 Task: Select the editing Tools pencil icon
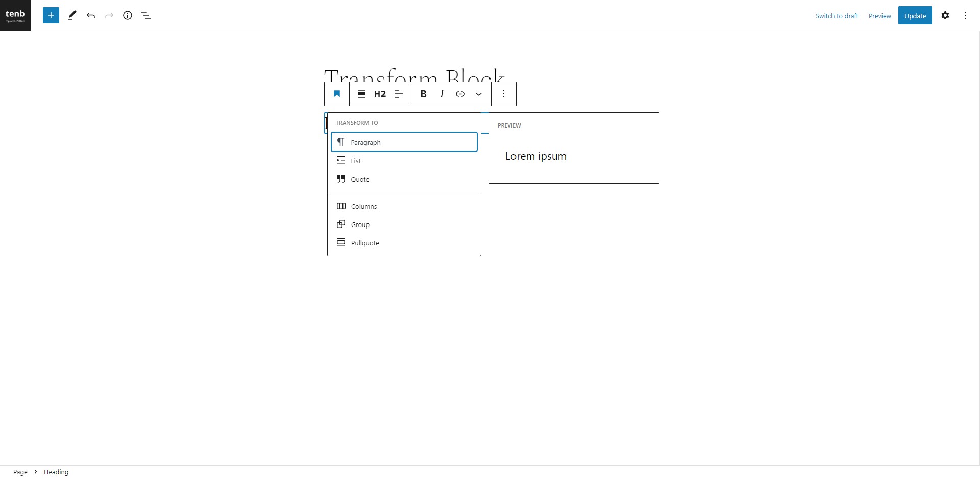pos(72,15)
